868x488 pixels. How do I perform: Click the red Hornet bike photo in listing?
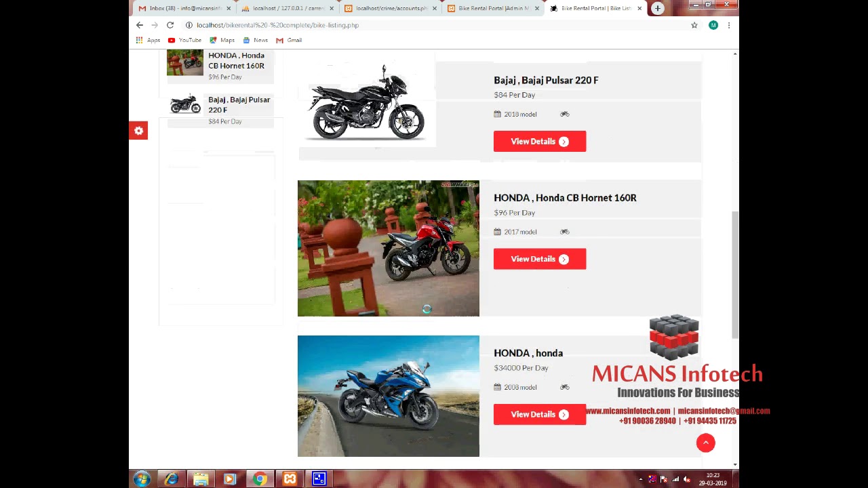[389, 248]
